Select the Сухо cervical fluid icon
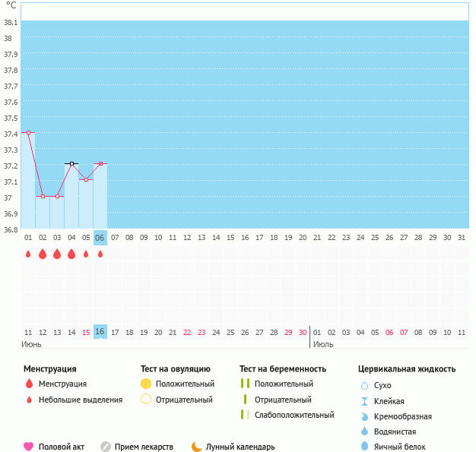476x452 pixels. click(364, 386)
